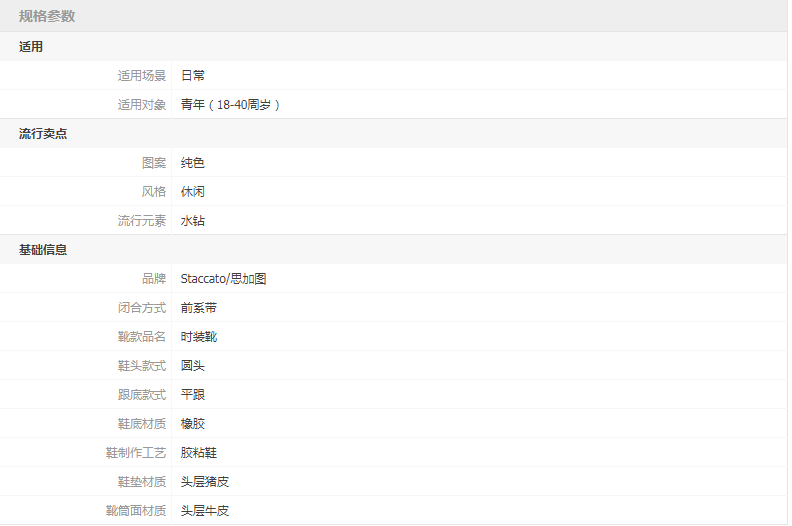Click the 流行卖点 section heading

click(43, 134)
